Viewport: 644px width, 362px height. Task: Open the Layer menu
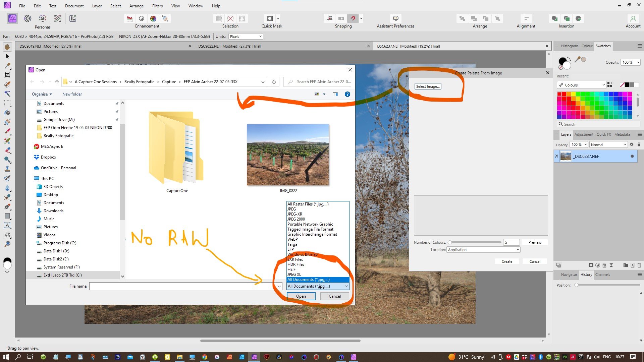pyautogui.click(x=97, y=6)
